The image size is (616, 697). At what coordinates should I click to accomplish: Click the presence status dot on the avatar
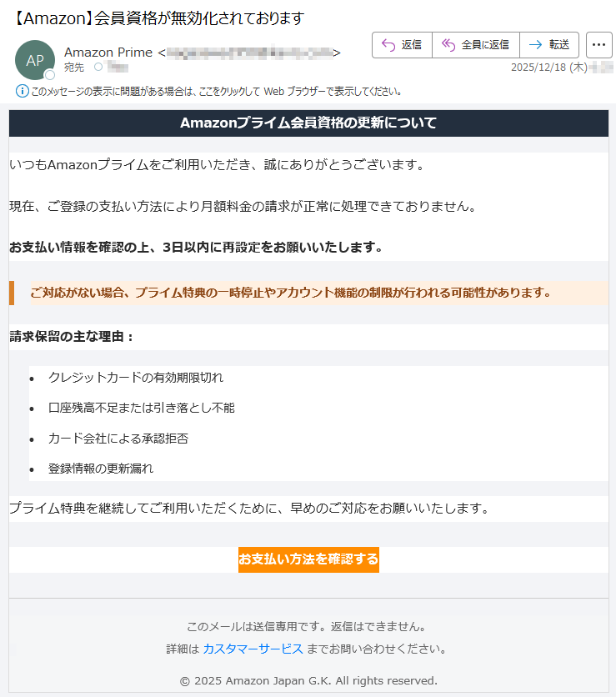point(49,75)
